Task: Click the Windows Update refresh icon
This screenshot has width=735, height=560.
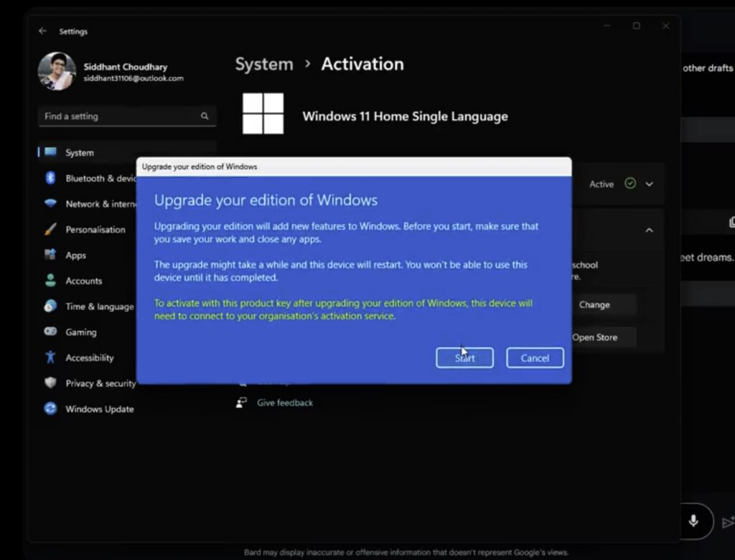Action: pos(50,409)
